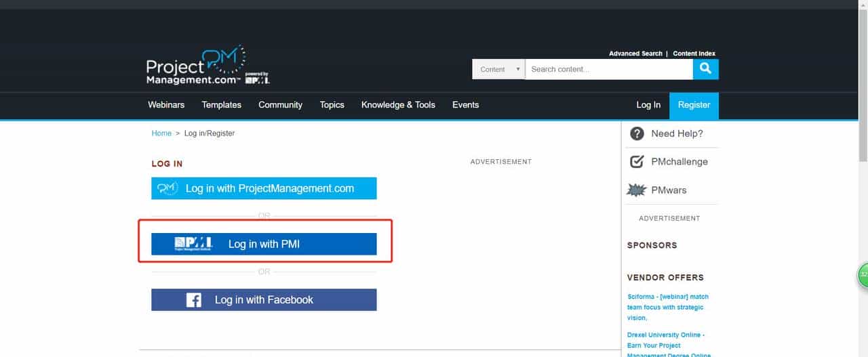Screen dimensions: 868x357
Task: Log in with ProjectManagement.com button
Action: pyautogui.click(x=264, y=188)
